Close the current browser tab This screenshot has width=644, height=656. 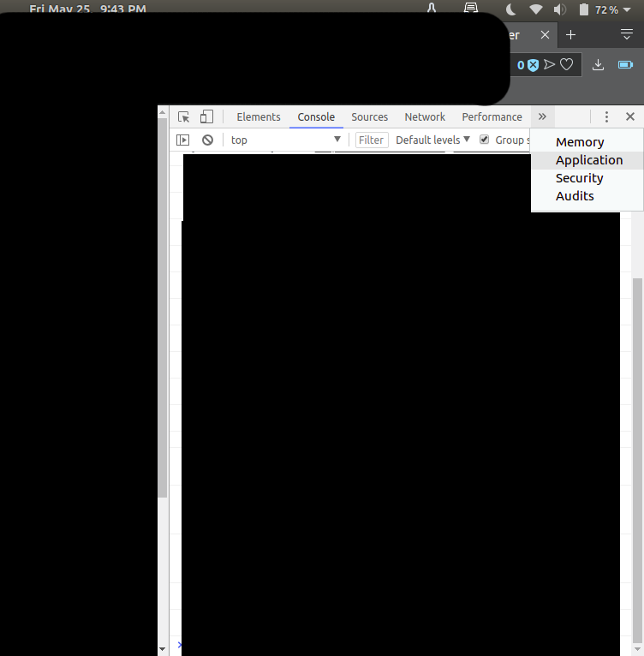(x=545, y=35)
